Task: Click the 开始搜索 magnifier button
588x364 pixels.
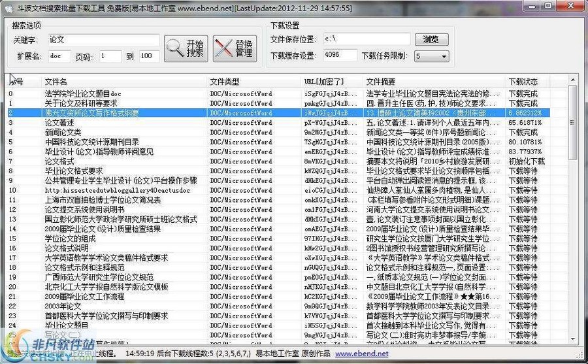Action: pos(186,49)
